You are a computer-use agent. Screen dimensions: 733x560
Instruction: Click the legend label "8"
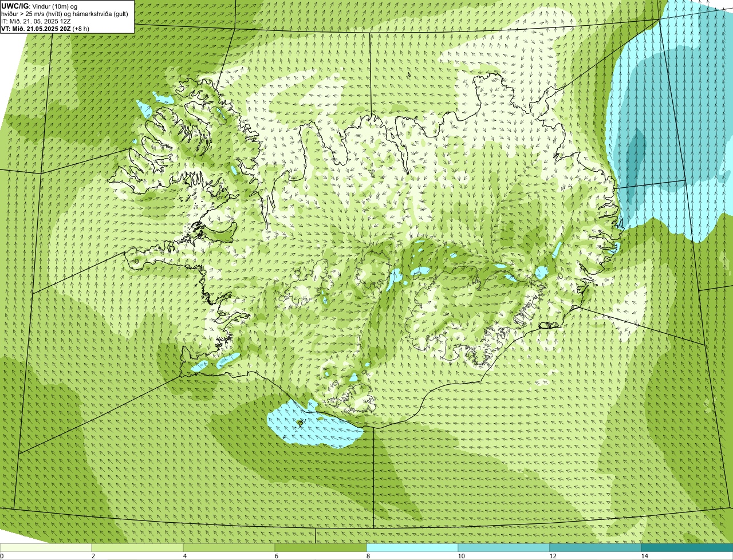click(368, 556)
